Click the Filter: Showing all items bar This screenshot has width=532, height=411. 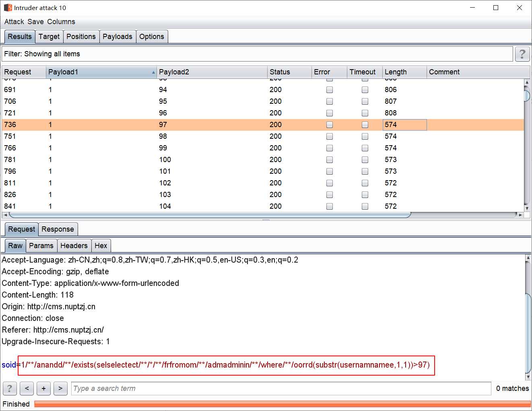(x=258, y=54)
